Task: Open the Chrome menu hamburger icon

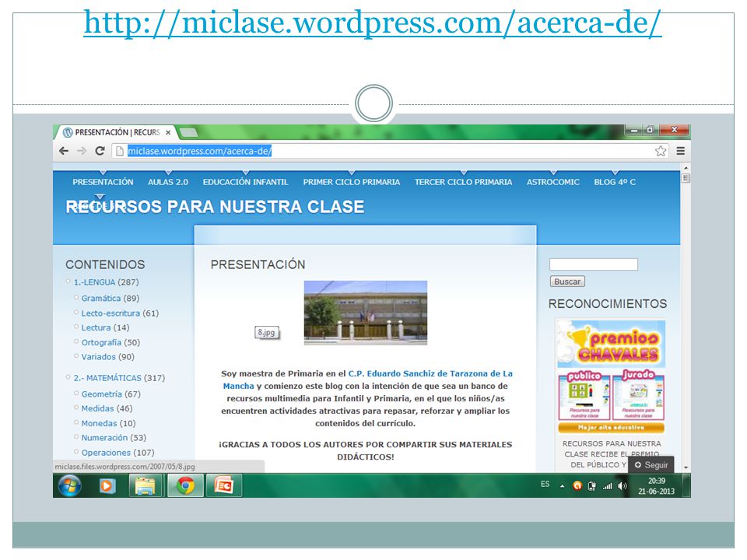Action: click(x=680, y=151)
